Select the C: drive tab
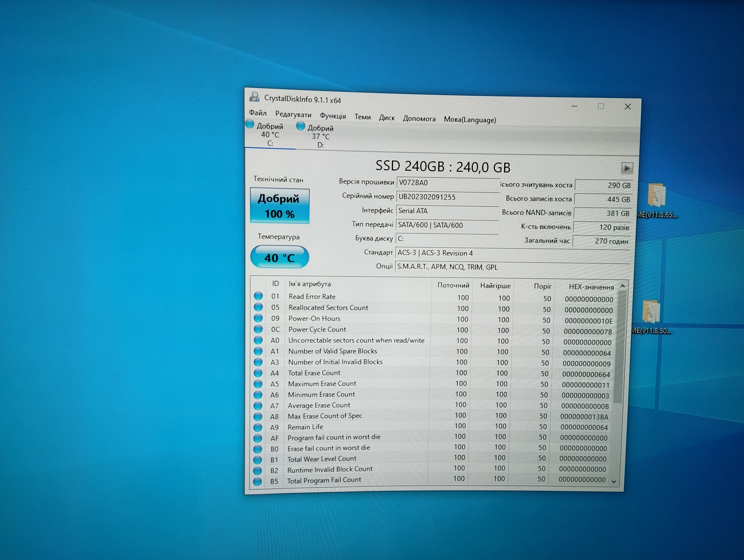Image resolution: width=744 pixels, height=560 pixels. 270,135
